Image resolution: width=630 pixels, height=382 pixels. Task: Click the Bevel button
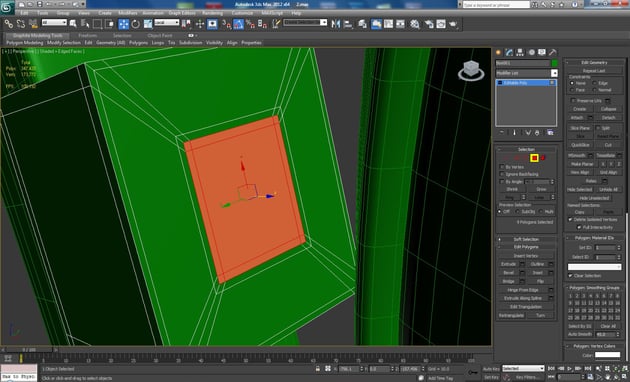coord(508,272)
